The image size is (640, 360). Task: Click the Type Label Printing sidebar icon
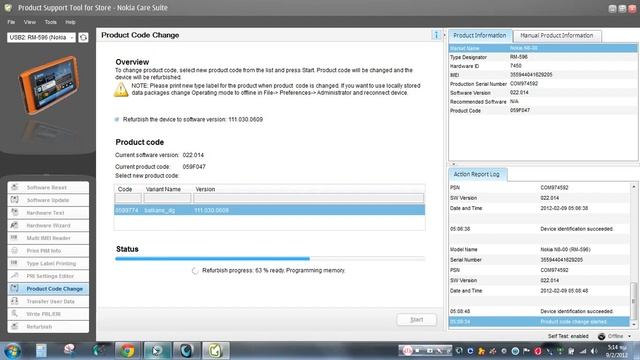15,263
